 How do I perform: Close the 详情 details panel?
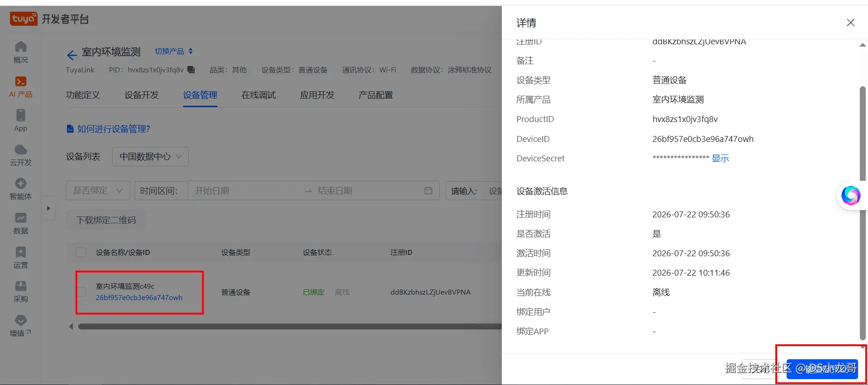point(850,23)
